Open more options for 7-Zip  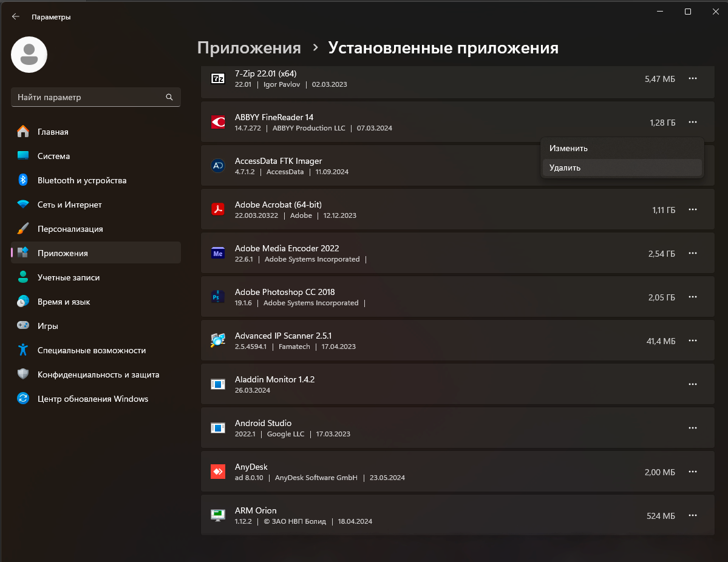tap(693, 78)
